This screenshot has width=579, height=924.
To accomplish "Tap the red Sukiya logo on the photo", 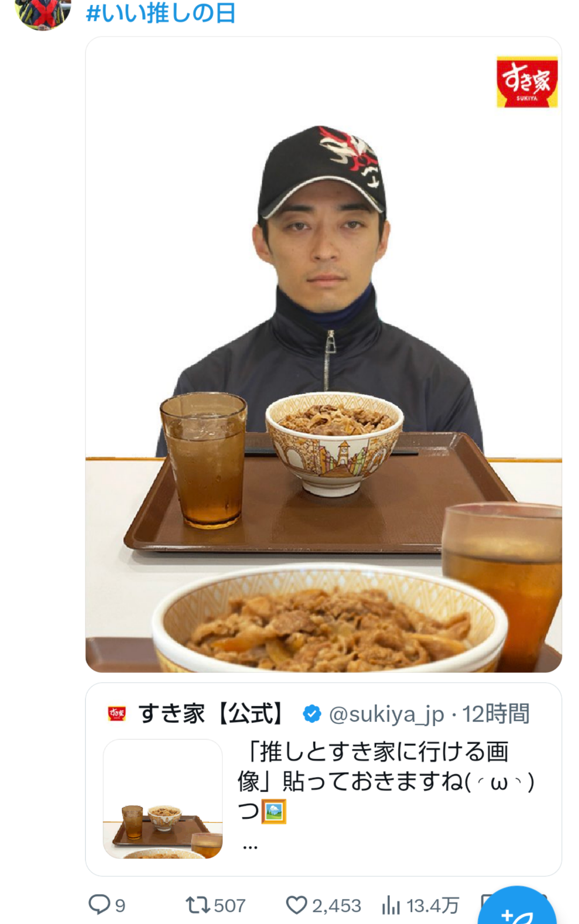I will 527,82.
